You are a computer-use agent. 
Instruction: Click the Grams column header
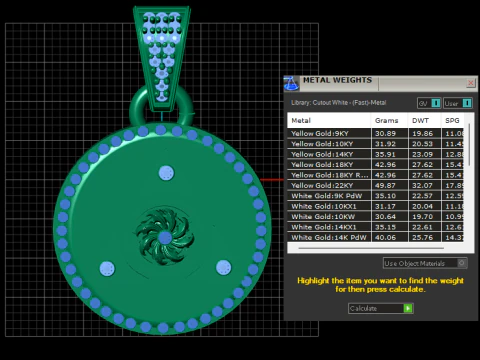click(389, 121)
